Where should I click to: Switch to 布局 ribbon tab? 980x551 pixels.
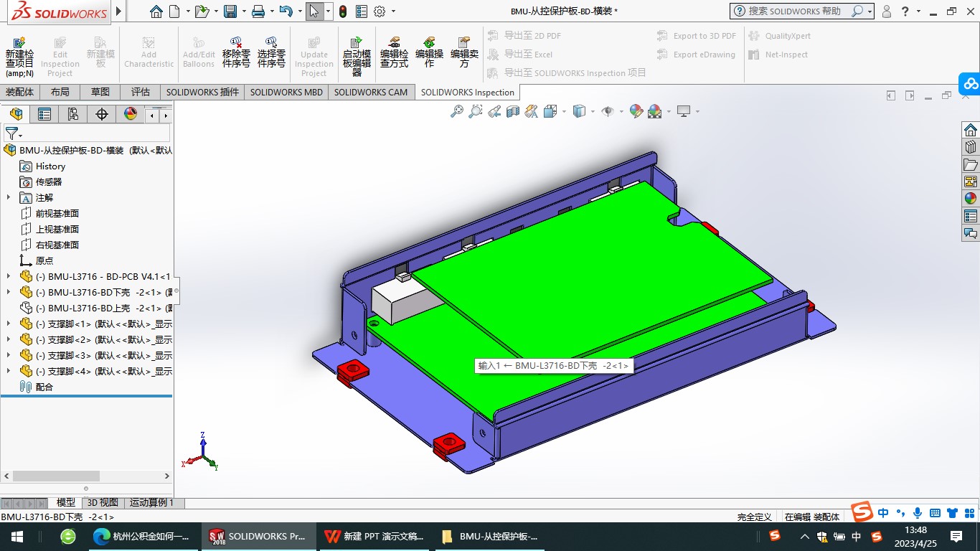[x=60, y=92]
